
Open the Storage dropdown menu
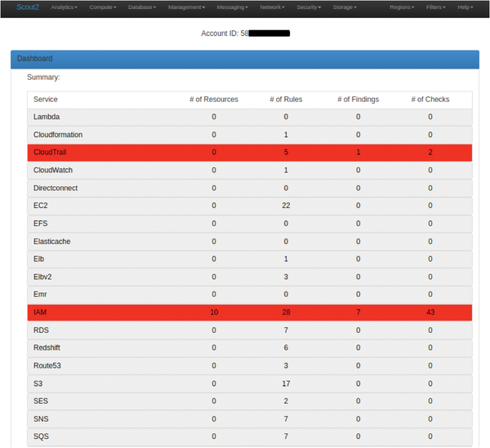[x=345, y=7]
